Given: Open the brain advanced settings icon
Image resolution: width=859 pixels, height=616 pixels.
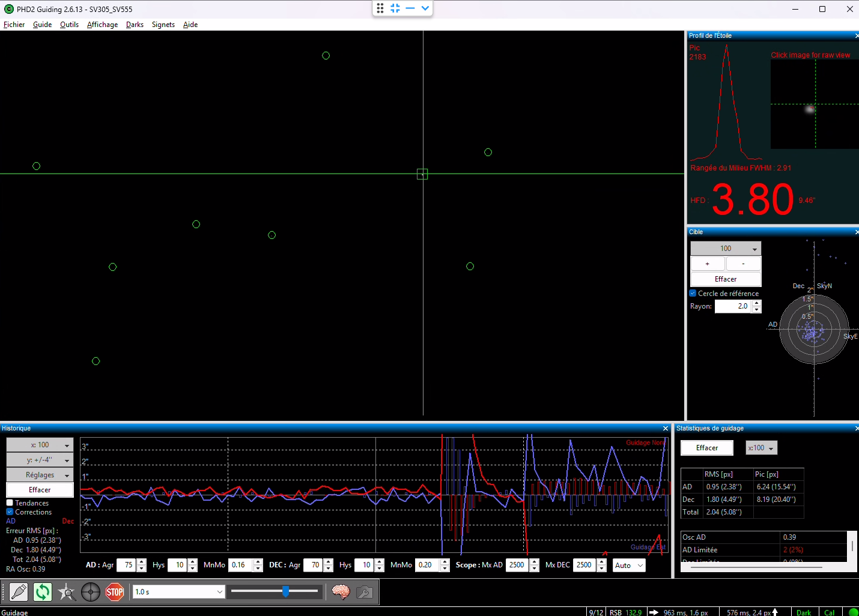Looking at the screenshot, I should 341,592.
